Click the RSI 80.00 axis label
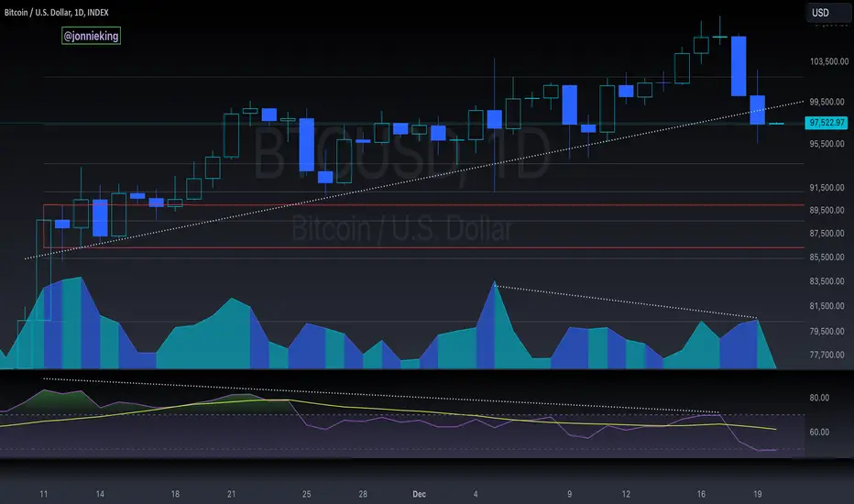Image resolution: width=854 pixels, height=504 pixels. click(819, 398)
